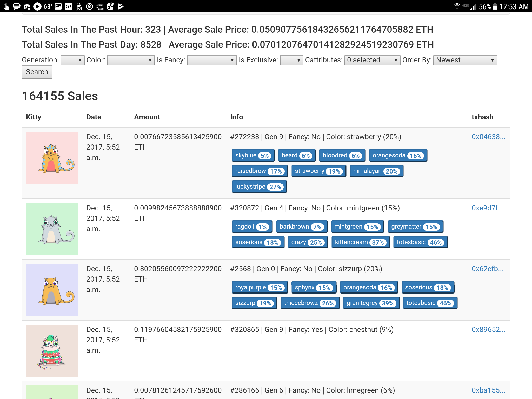Click totesbasic 46% badge on kitty #2568
Screen dimensions: 532x399
tap(430, 303)
